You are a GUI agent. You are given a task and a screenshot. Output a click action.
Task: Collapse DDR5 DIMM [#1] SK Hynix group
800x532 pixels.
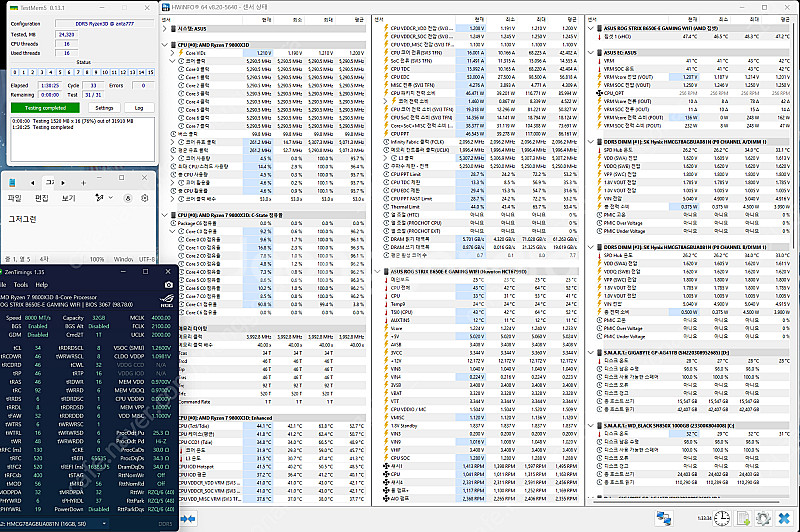[x=591, y=142]
